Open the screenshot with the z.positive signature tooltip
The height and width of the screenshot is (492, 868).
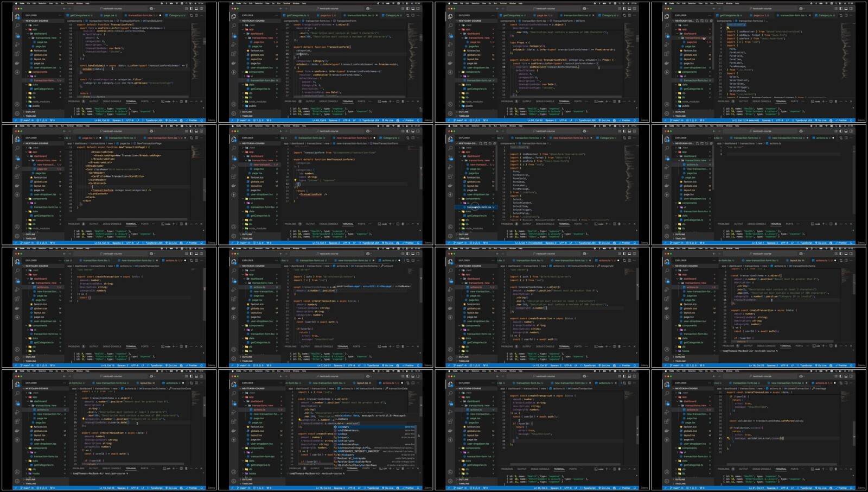tap(325, 307)
